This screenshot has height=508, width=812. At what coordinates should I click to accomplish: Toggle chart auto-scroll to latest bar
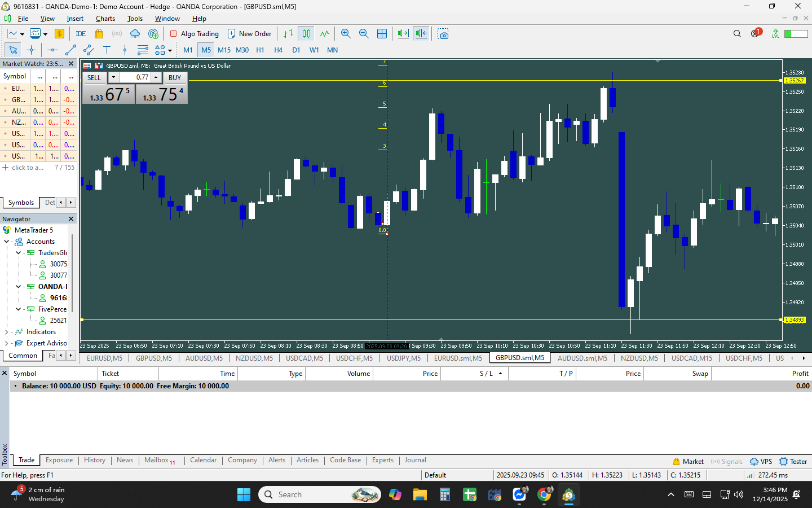click(x=403, y=34)
